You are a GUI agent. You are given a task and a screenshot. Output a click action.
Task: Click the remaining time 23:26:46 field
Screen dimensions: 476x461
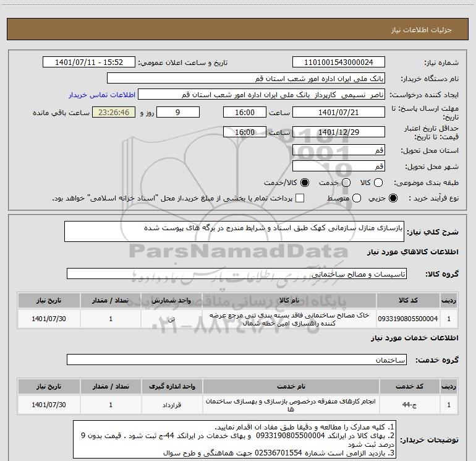(x=114, y=112)
